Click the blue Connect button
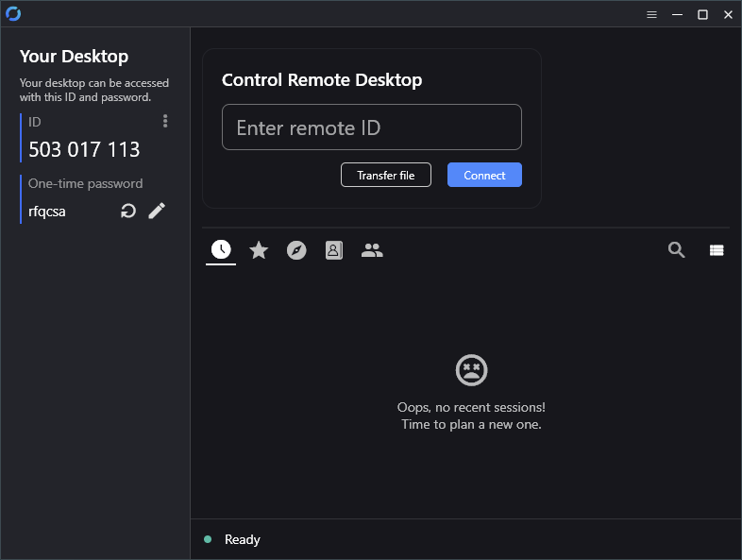Viewport: 742px width, 560px height. (484, 175)
